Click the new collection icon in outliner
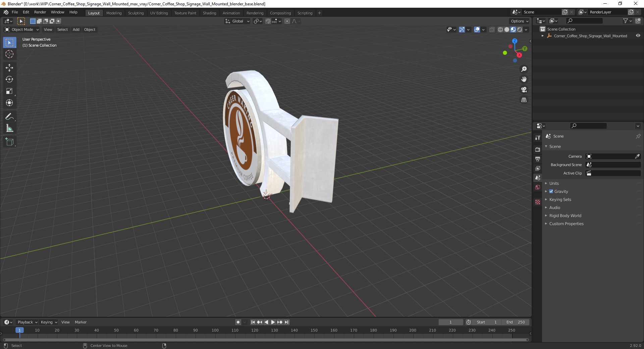644x349 pixels. point(638,21)
